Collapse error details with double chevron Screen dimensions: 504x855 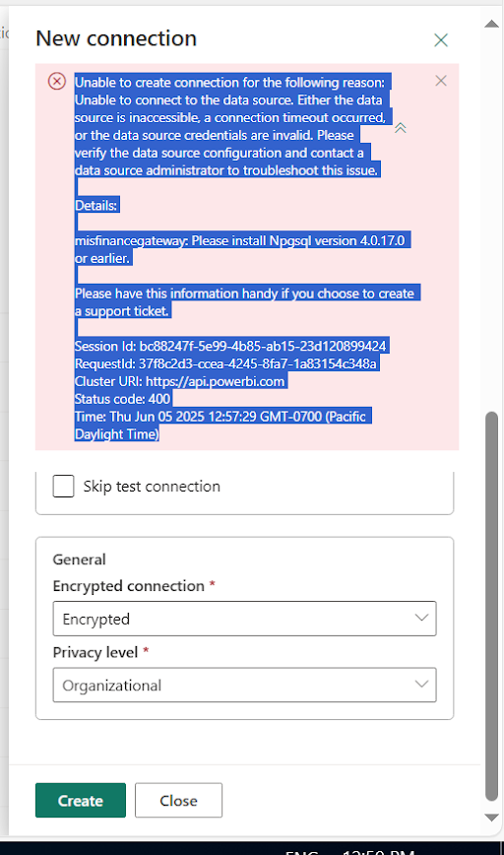pos(401,128)
